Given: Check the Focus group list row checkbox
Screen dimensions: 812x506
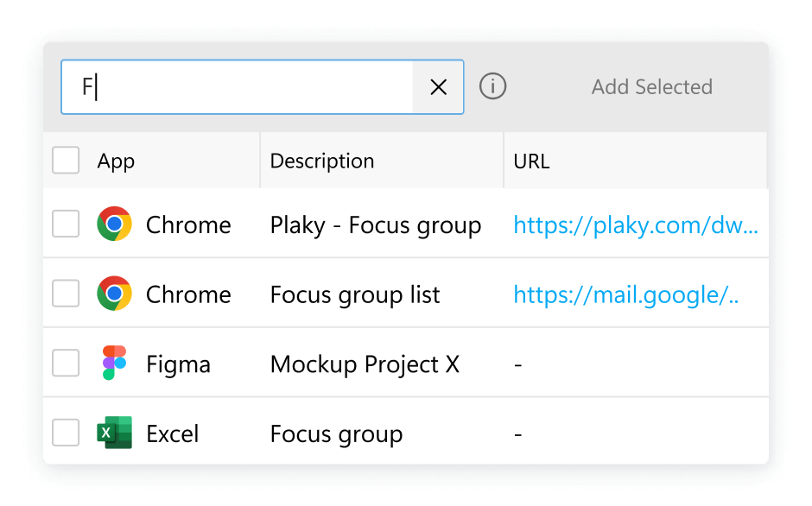Looking at the screenshot, I should 66,294.
